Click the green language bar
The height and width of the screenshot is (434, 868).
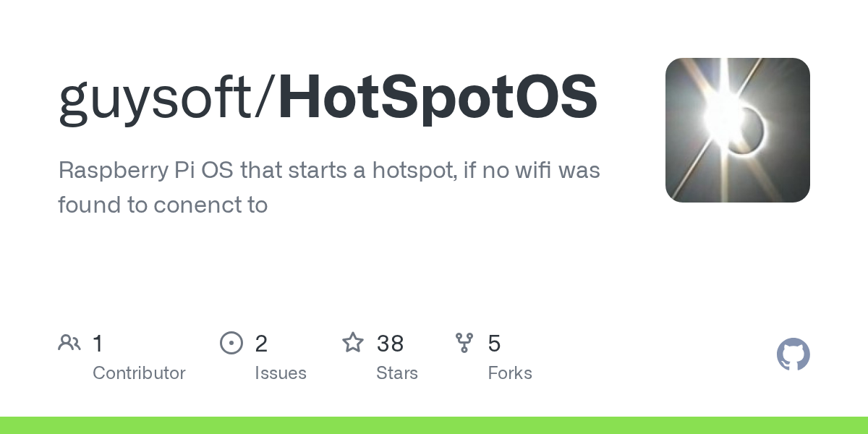[434, 425]
